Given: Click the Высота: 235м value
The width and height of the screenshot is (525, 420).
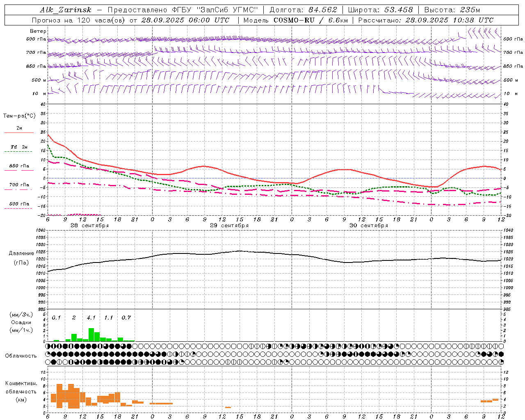Looking at the screenshot, I should (x=452, y=10).
